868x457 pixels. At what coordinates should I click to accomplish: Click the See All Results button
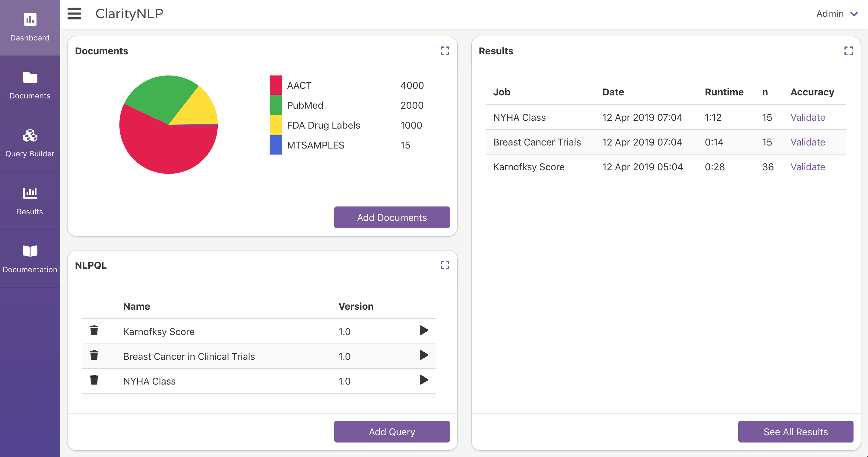point(795,432)
